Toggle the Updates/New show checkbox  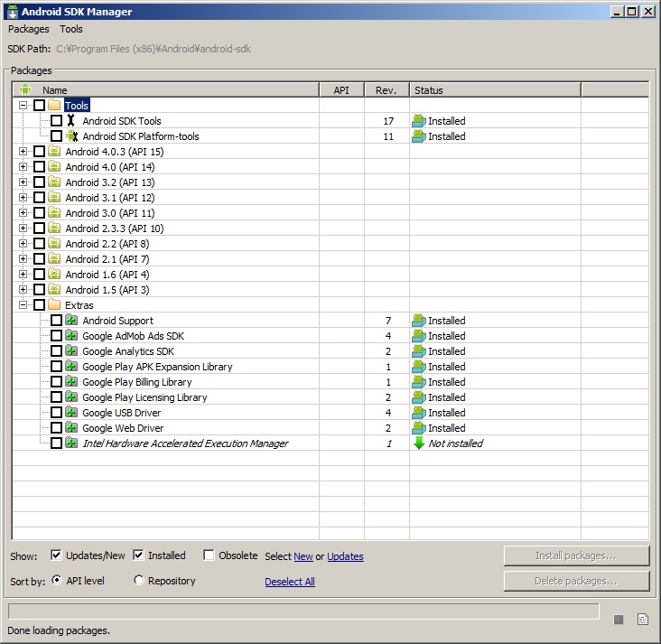(x=56, y=555)
